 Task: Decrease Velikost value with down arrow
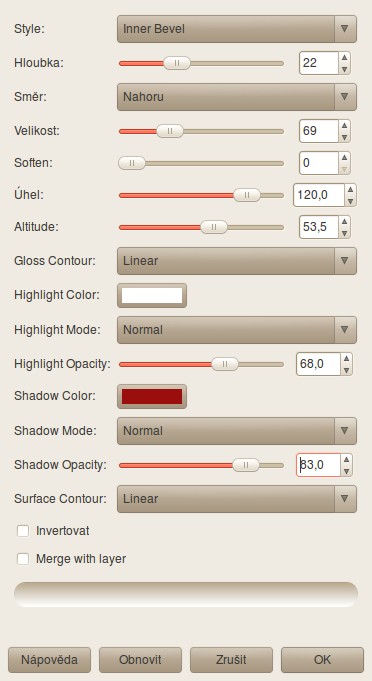point(345,137)
